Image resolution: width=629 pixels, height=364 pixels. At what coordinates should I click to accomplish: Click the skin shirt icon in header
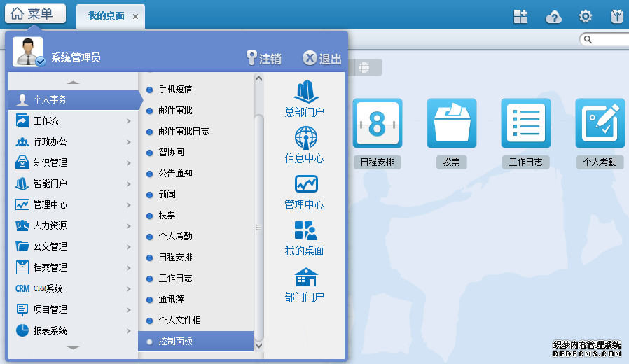[x=617, y=16]
